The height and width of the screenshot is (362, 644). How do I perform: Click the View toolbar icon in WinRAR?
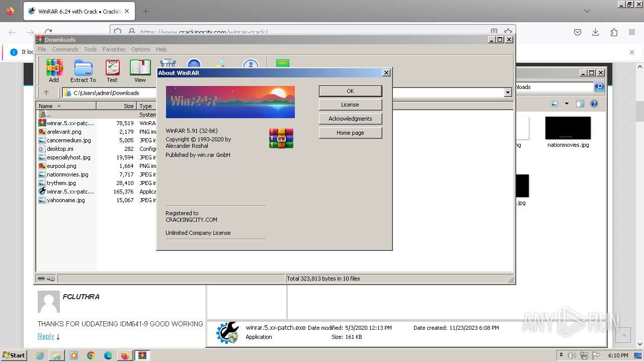click(140, 71)
